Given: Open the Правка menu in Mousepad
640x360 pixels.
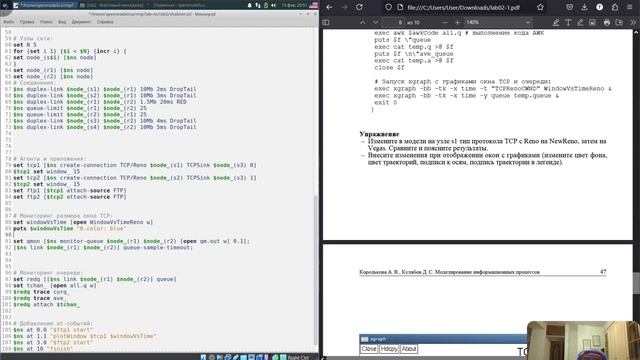Looking at the screenshot, I should (x=27, y=22).
